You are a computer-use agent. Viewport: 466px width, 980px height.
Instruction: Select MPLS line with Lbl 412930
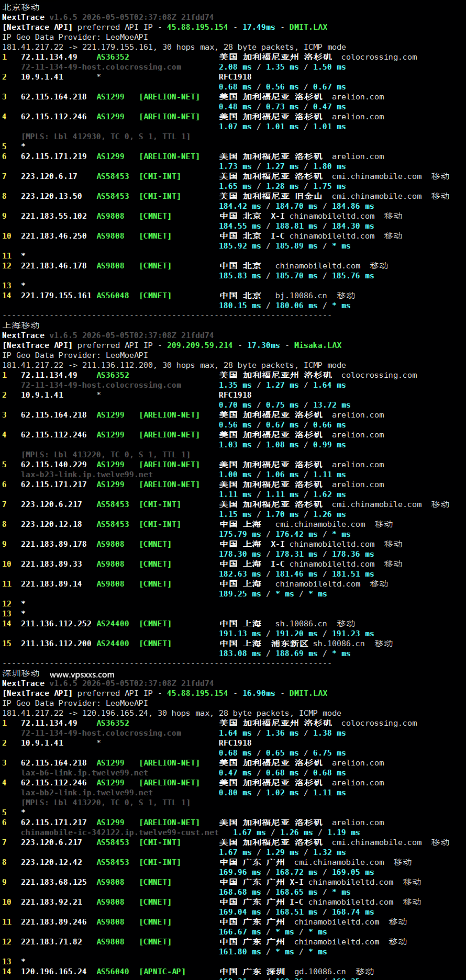106,137
